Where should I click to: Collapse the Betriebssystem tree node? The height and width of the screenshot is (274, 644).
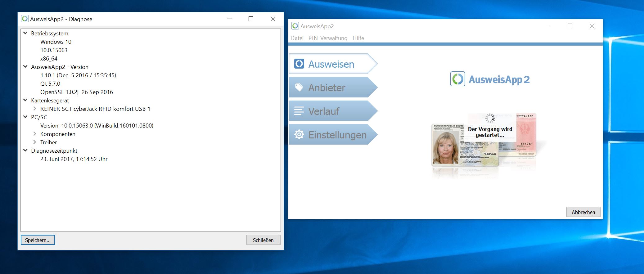click(x=25, y=33)
